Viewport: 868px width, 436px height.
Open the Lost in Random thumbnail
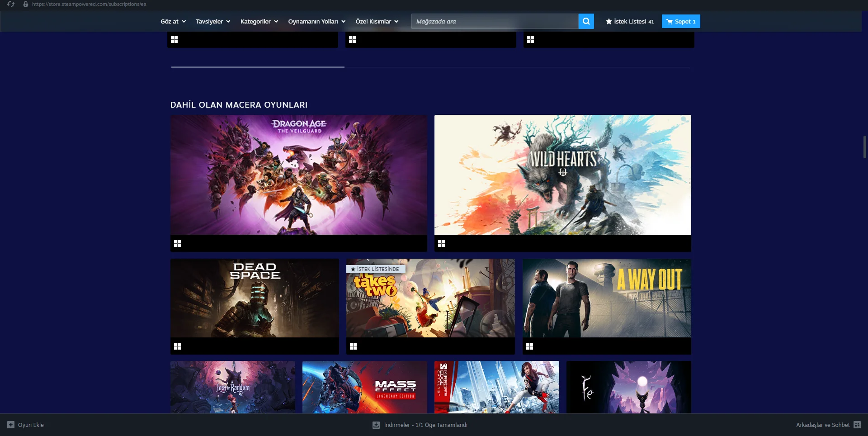(233, 387)
